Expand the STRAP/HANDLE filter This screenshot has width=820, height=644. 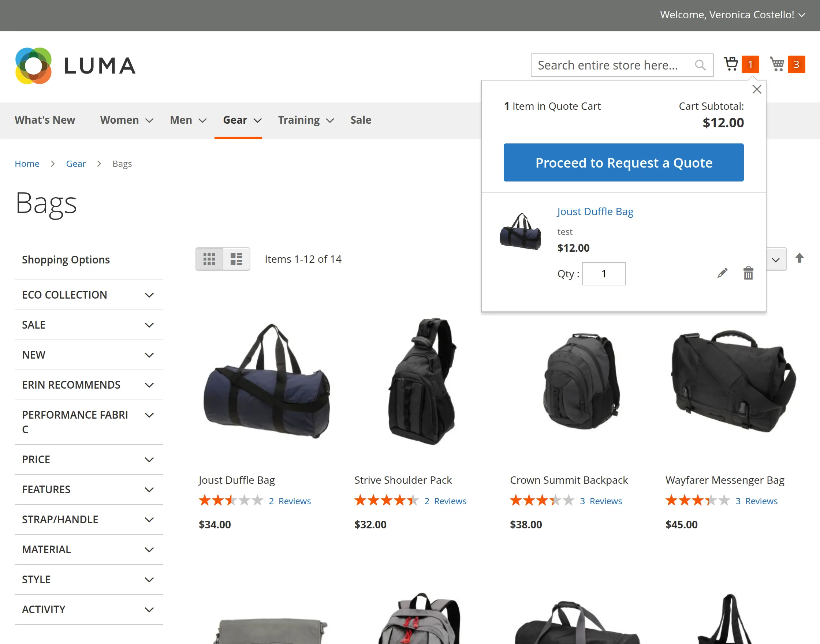(89, 520)
